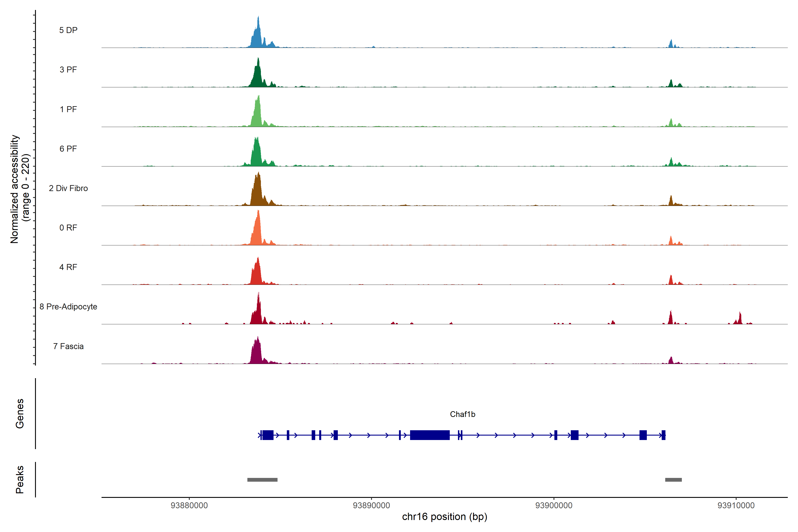Image resolution: width=798 pixels, height=532 pixels.
Task: Click the chr16 position axis title
Action: coord(444,517)
